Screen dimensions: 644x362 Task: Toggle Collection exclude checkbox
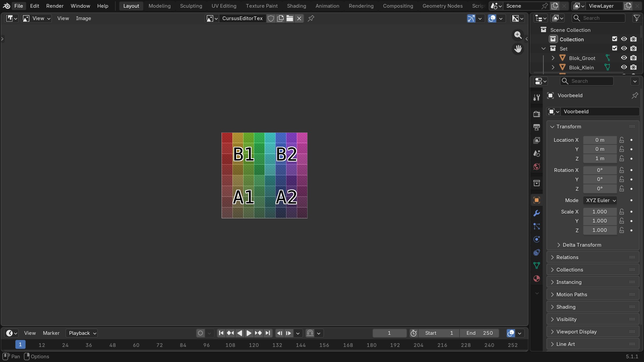[x=614, y=39]
